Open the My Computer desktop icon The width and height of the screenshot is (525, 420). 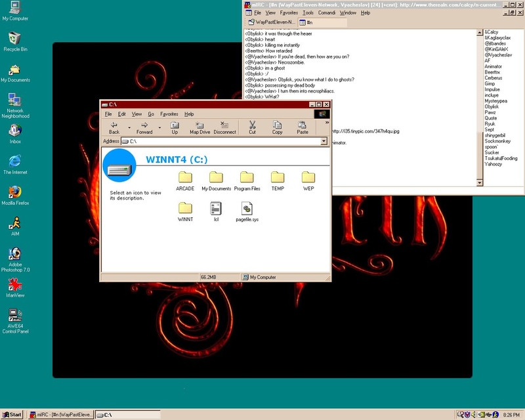point(15,10)
